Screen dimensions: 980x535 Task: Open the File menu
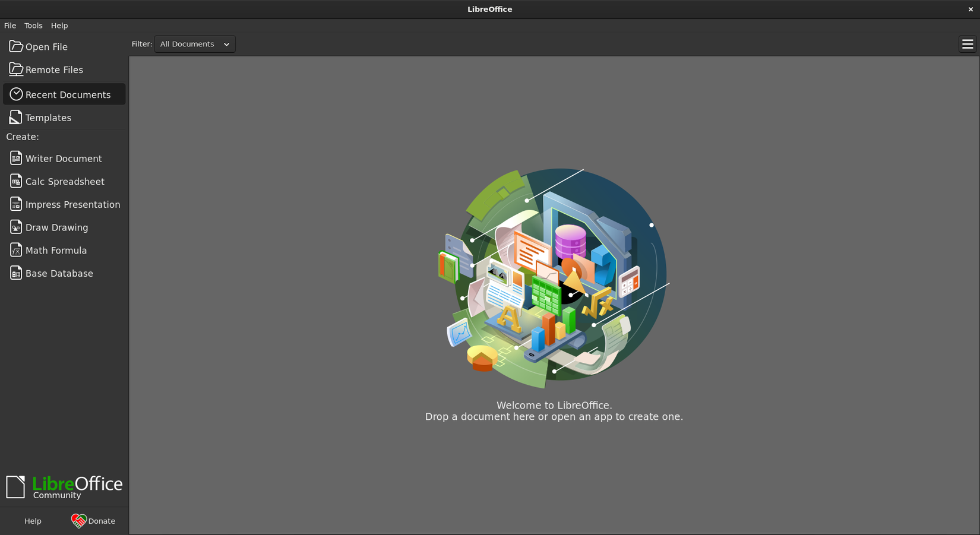point(10,26)
